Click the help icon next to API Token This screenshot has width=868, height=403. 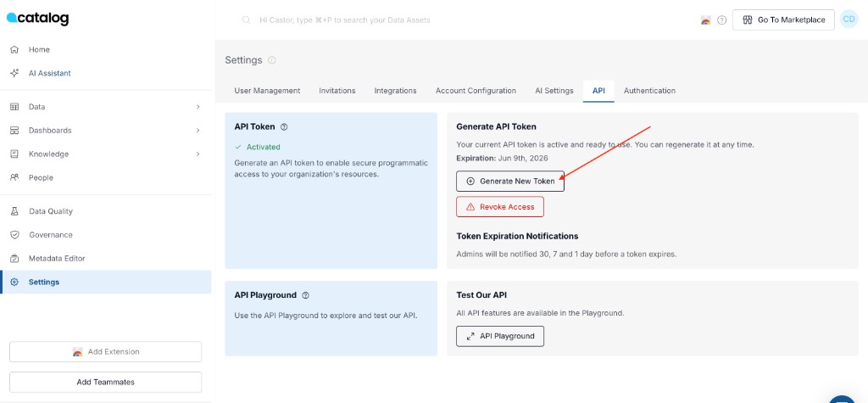[x=284, y=127]
